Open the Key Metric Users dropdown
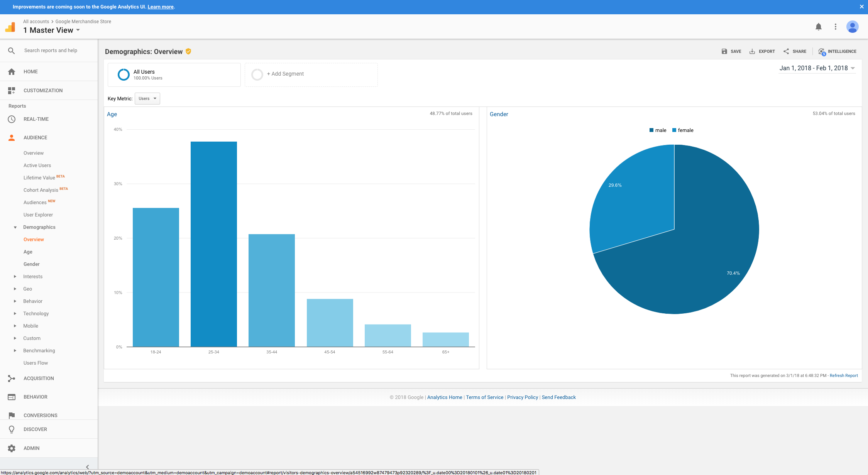Viewport: 868px width, 475px height. [x=147, y=98]
